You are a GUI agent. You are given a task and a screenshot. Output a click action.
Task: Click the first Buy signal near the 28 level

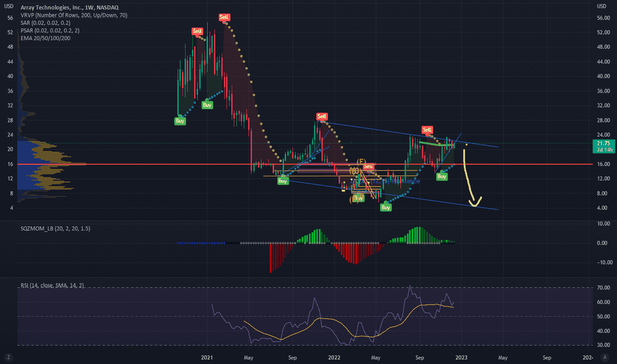(x=180, y=121)
